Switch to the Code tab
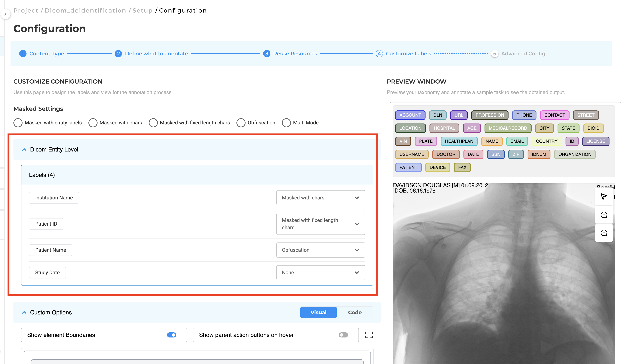The image size is (628, 364). click(355, 312)
